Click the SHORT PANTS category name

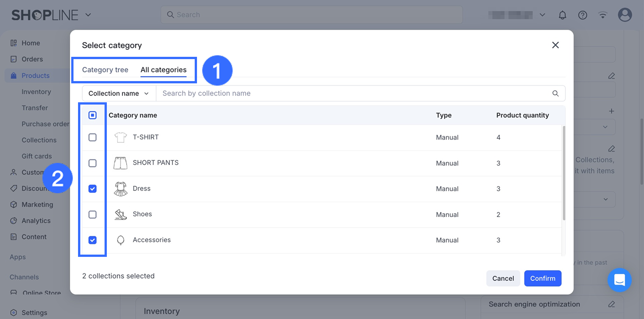[156, 163]
